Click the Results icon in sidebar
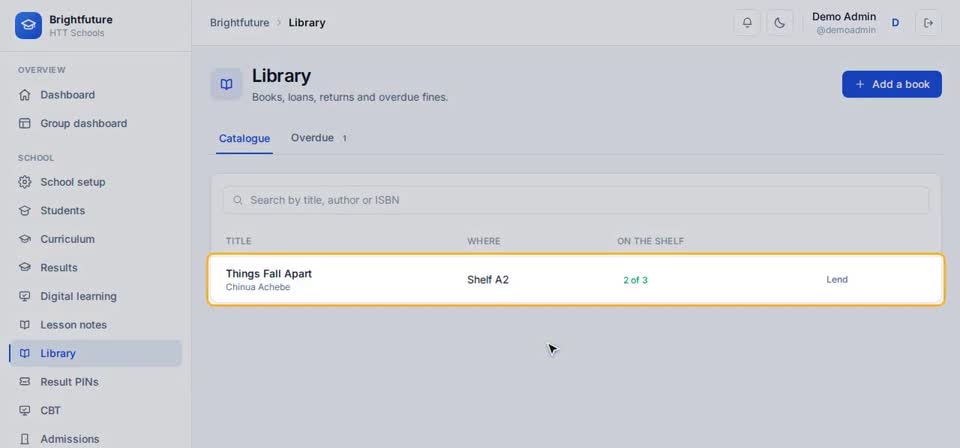Screen dimensions: 960x448 tap(24, 267)
